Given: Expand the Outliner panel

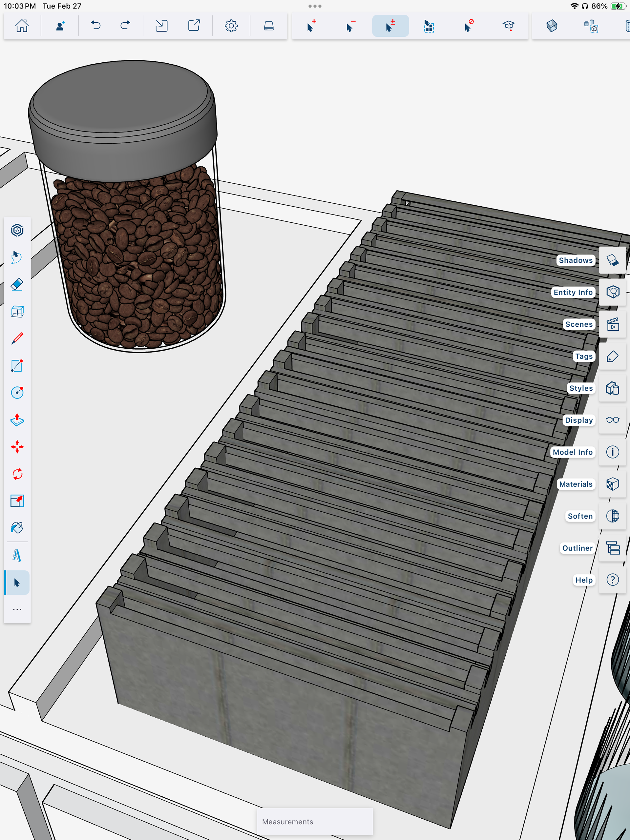Looking at the screenshot, I should pos(613,548).
